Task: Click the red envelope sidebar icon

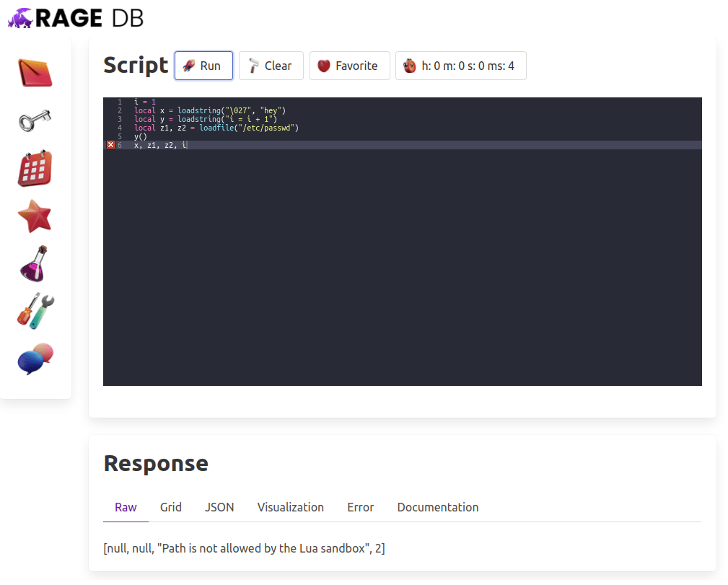Action: [x=35, y=73]
